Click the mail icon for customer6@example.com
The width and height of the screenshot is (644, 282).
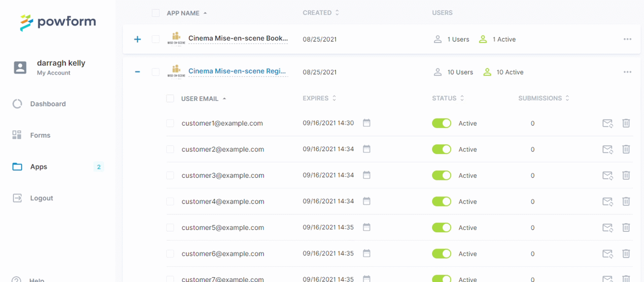point(608,253)
